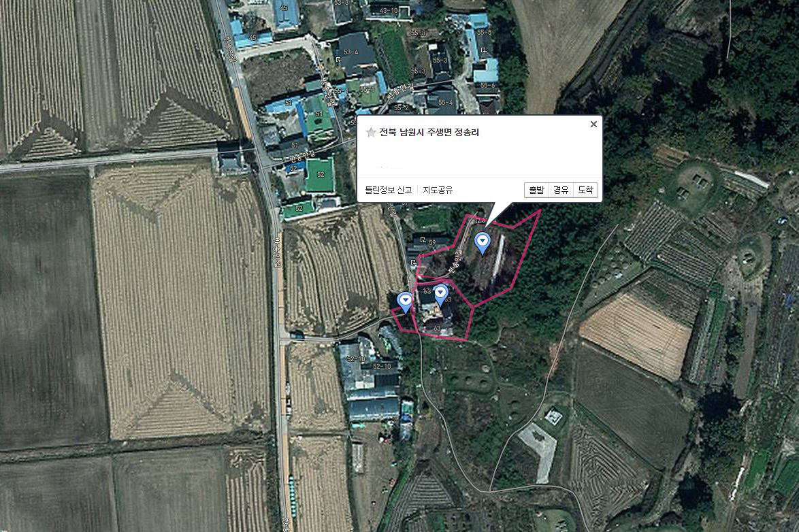
Task: Click the address title 전북 남원시 주생면 정송리
Action: (x=429, y=133)
